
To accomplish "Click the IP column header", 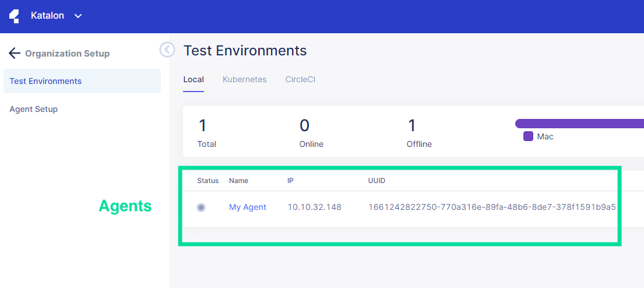I will coord(290,181).
